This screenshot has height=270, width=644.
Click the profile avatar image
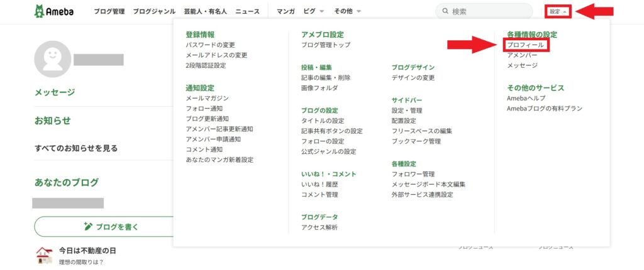click(x=52, y=59)
